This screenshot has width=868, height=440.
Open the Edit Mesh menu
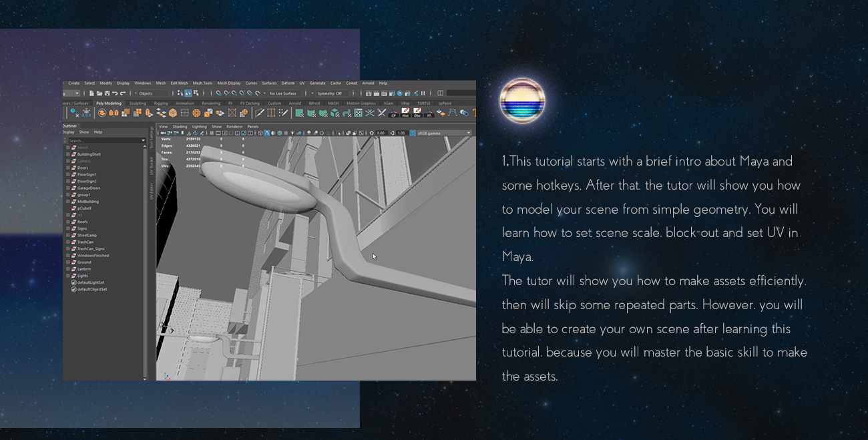(x=179, y=83)
